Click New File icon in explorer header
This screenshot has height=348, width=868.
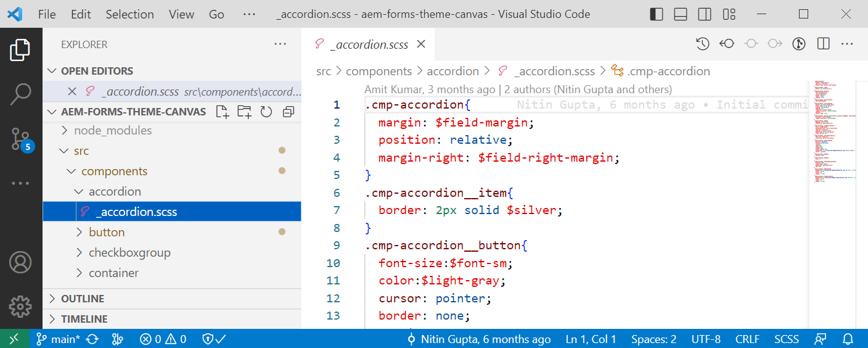point(222,112)
